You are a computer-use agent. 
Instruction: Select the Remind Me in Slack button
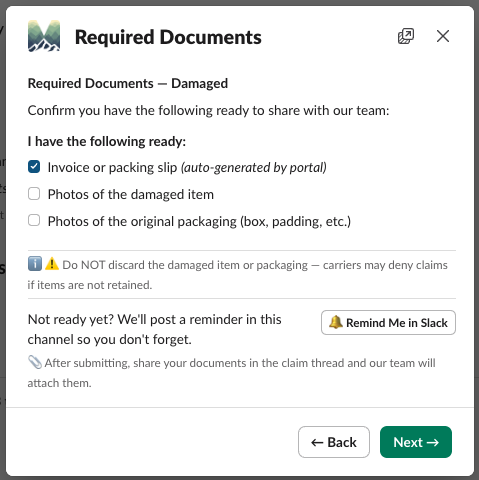(388, 322)
